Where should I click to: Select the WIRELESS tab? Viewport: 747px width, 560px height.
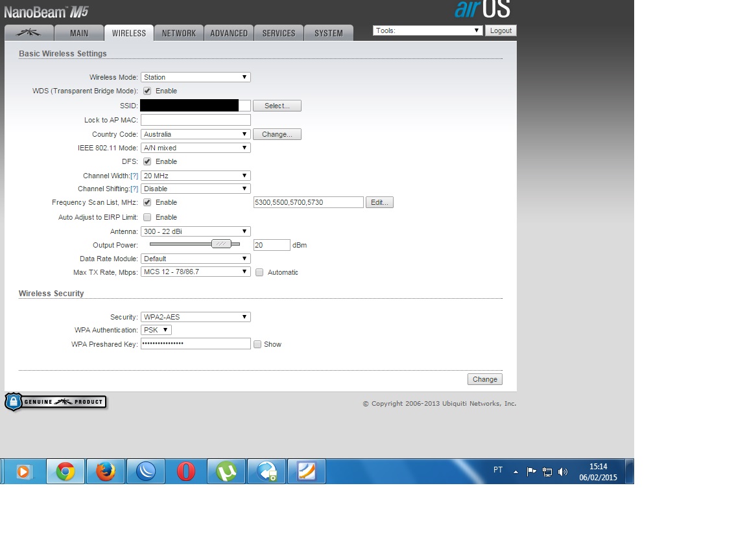(128, 33)
